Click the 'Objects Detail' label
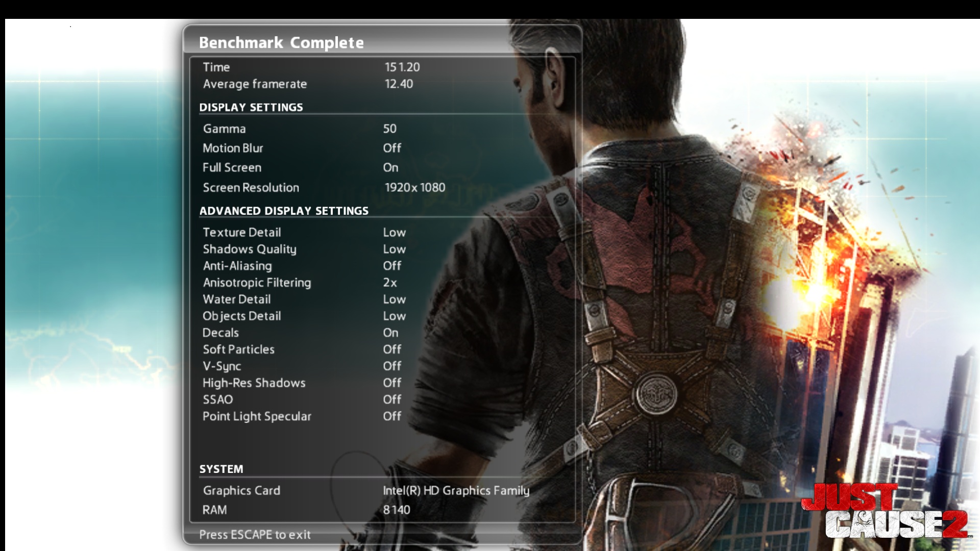 pos(242,316)
